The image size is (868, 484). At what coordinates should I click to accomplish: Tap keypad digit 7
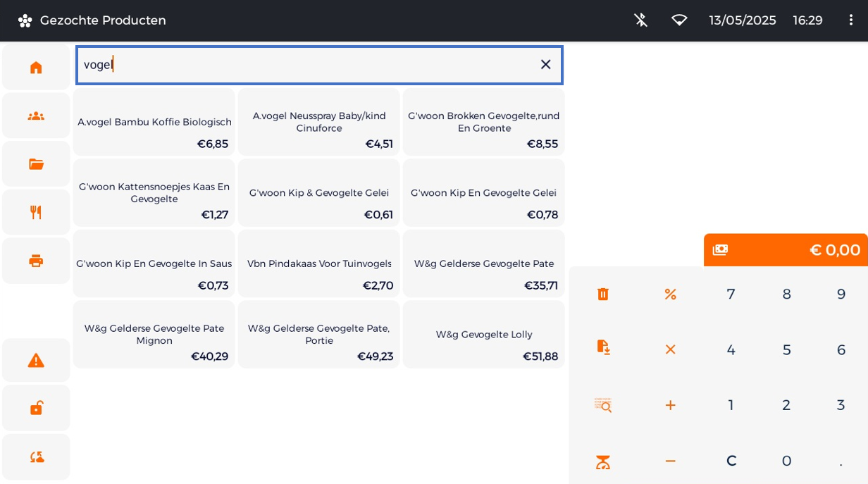pos(731,294)
